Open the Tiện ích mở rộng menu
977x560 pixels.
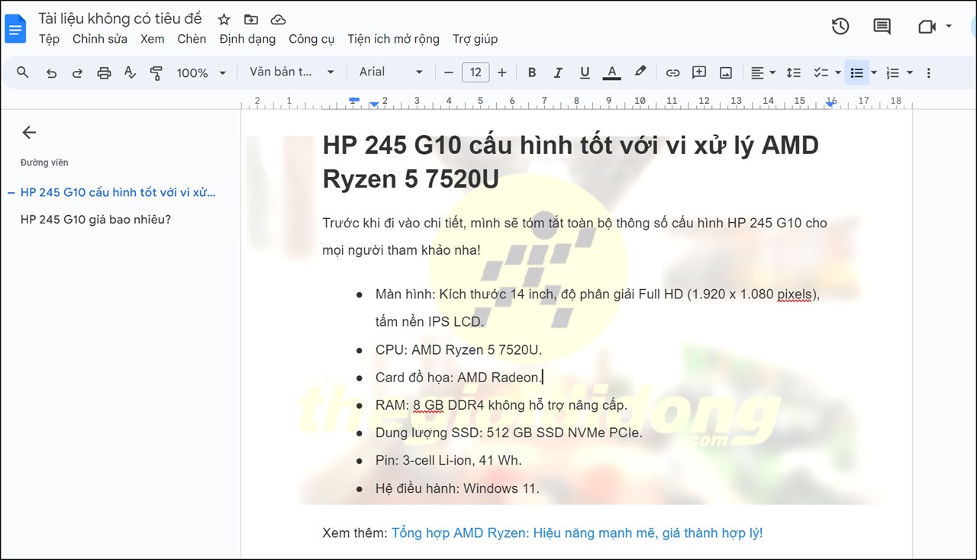393,39
